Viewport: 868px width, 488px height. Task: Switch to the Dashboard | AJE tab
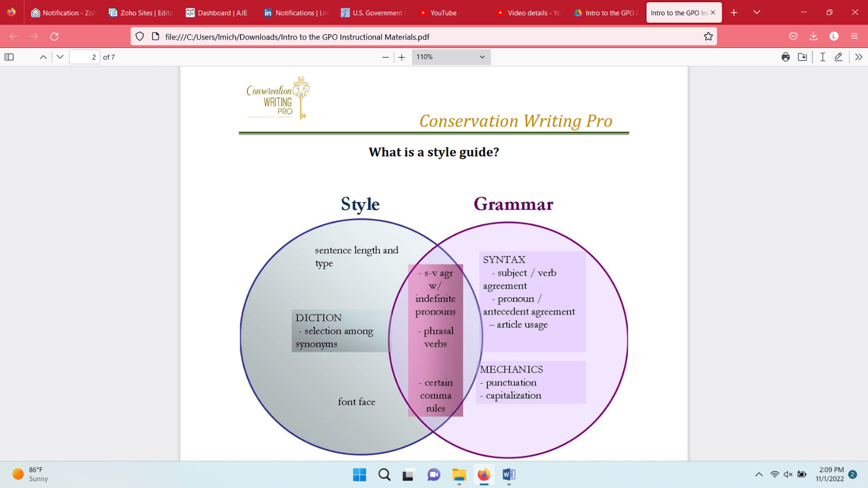(x=216, y=12)
